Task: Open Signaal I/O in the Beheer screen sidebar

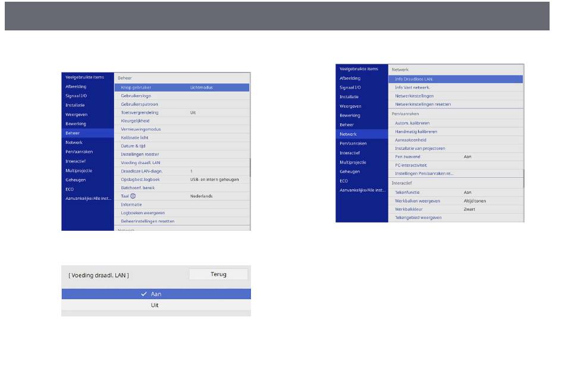Action: point(76,96)
